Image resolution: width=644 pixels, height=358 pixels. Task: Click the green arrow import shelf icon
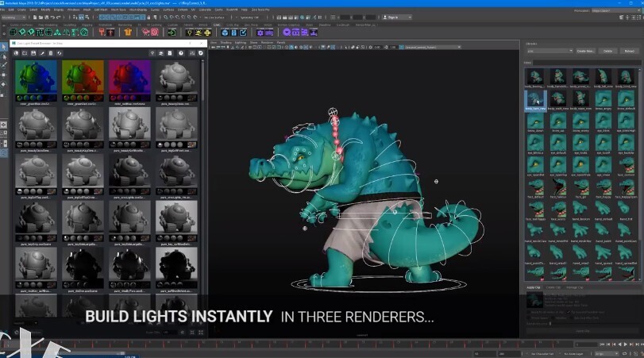click(x=172, y=33)
